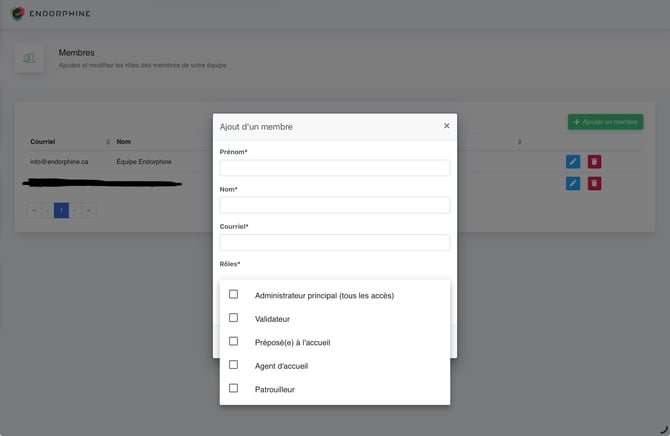
Task: Click the Membres team icon
Action: coord(29,58)
